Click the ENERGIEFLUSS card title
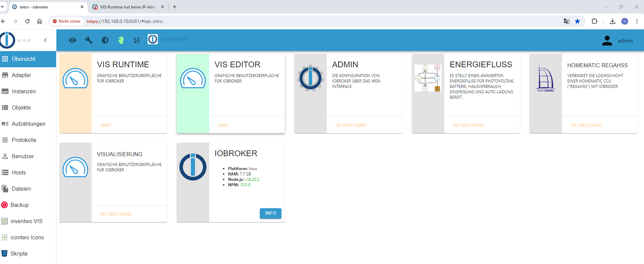644x264 pixels. click(481, 65)
